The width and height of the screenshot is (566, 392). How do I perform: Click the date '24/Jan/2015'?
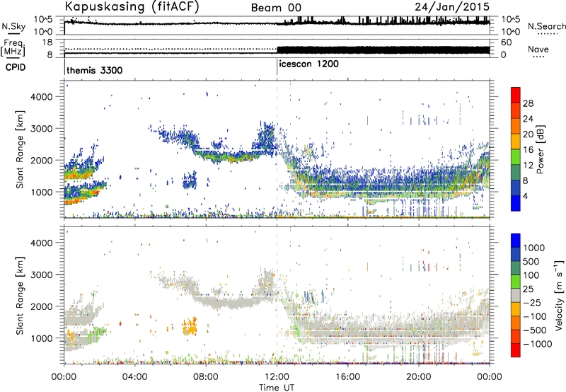coord(452,6)
